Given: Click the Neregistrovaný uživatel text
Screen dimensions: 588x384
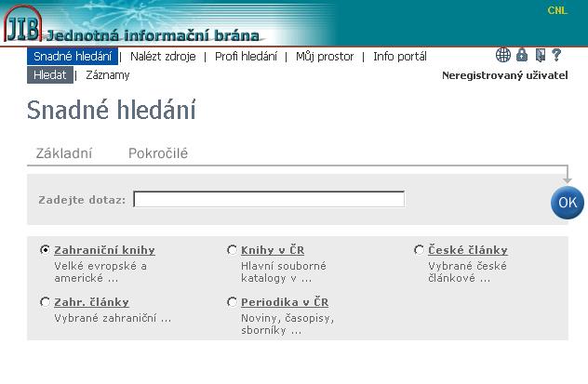Looking at the screenshot, I should (505, 75).
